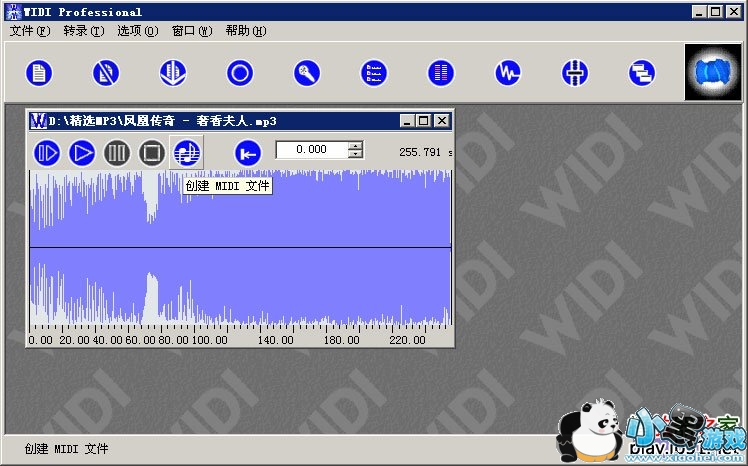Click the 60.00 mark on the time ruler
This screenshot has width=748, height=466.
point(140,340)
